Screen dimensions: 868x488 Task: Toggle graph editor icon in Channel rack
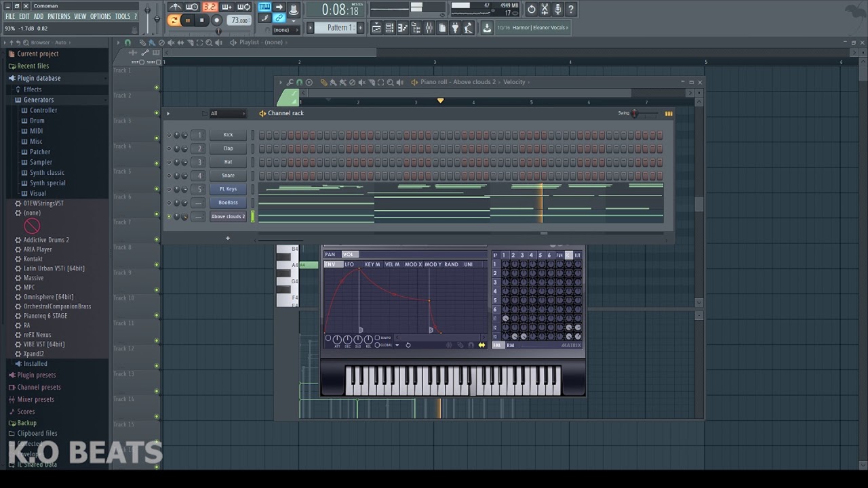[x=669, y=113]
